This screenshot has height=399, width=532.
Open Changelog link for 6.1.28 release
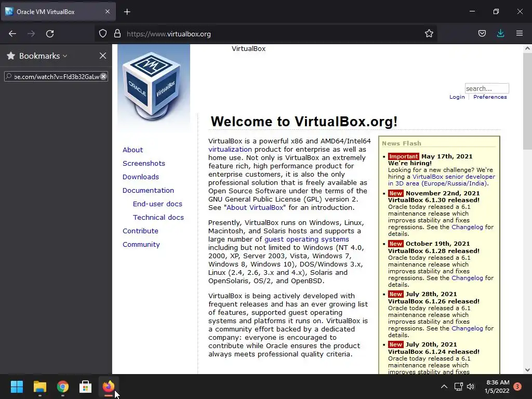coord(467,278)
